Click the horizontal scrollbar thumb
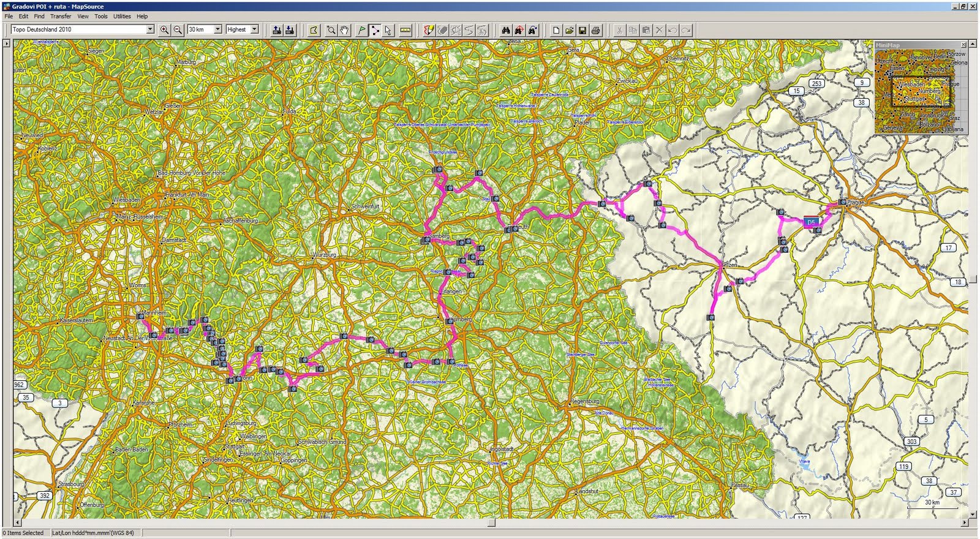 pyautogui.click(x=491, y=522)
